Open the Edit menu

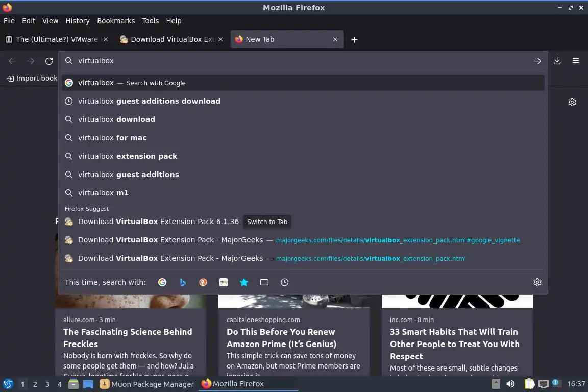click(x=29, y=21)
